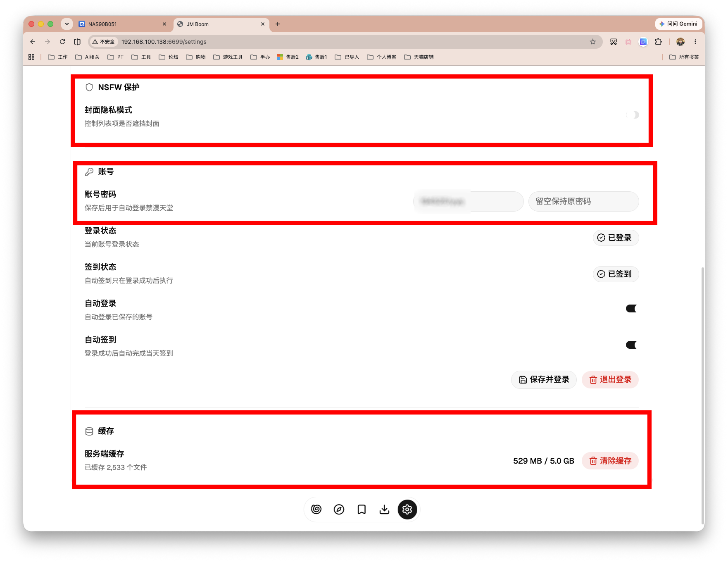Click the 不安全 site security indicator
728x562 pixels.
pyautogui.click(x=104, y=42)
